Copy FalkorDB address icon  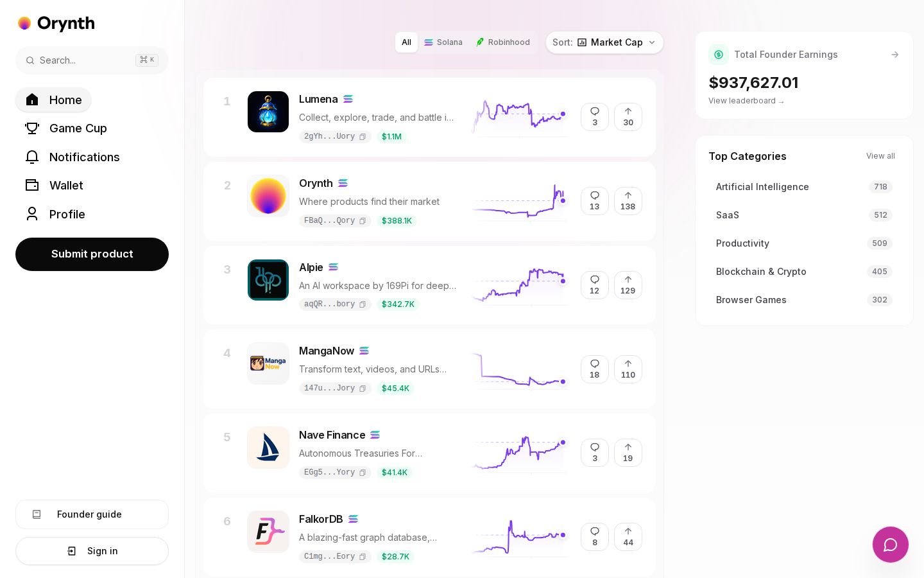point(363,557)
